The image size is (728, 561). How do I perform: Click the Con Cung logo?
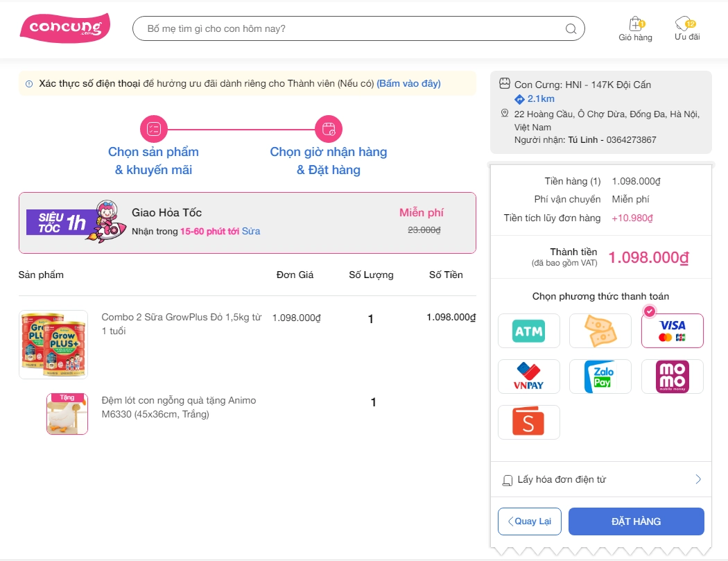[64, 28]
